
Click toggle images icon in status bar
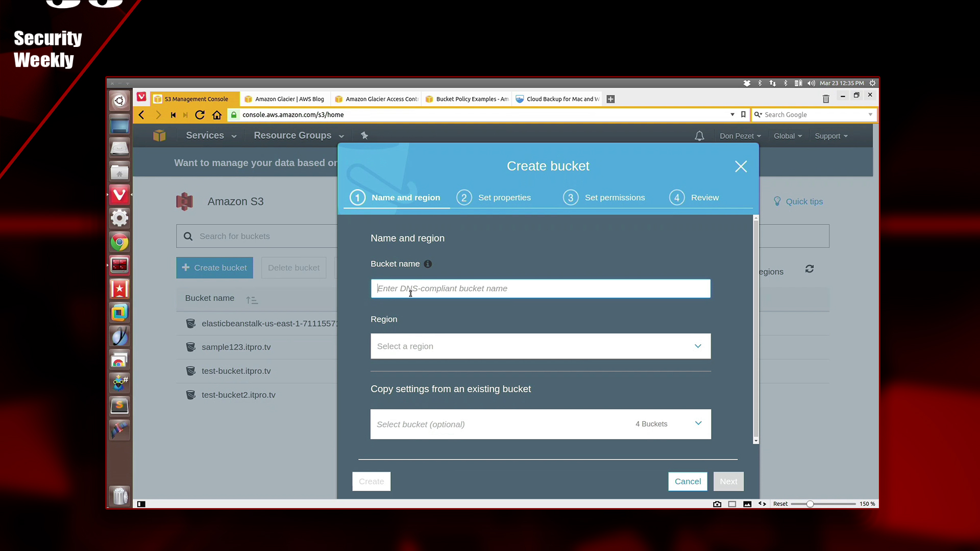click(x=747, y=504)
